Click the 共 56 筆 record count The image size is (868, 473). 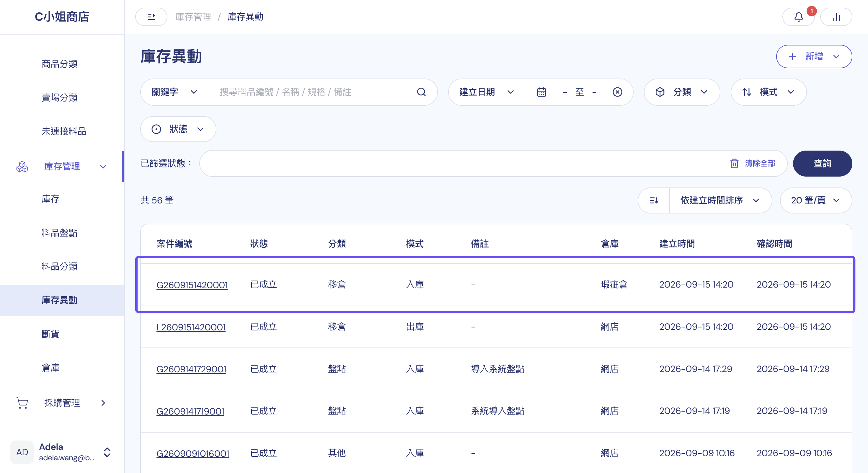(x=157, y=200)
